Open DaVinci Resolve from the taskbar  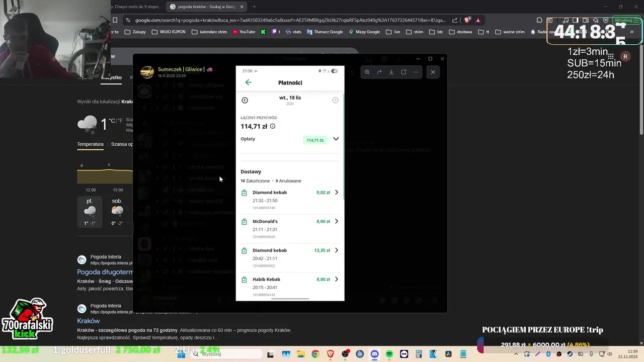pyautogui.click(x=448, y=354)
